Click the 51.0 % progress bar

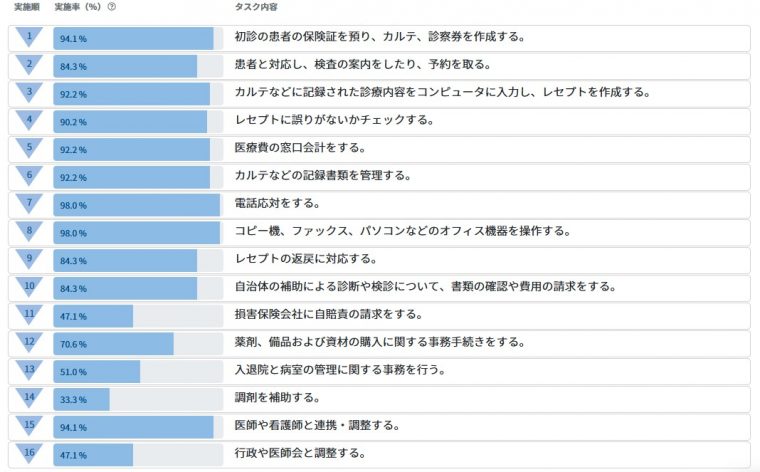pos(96,371)
